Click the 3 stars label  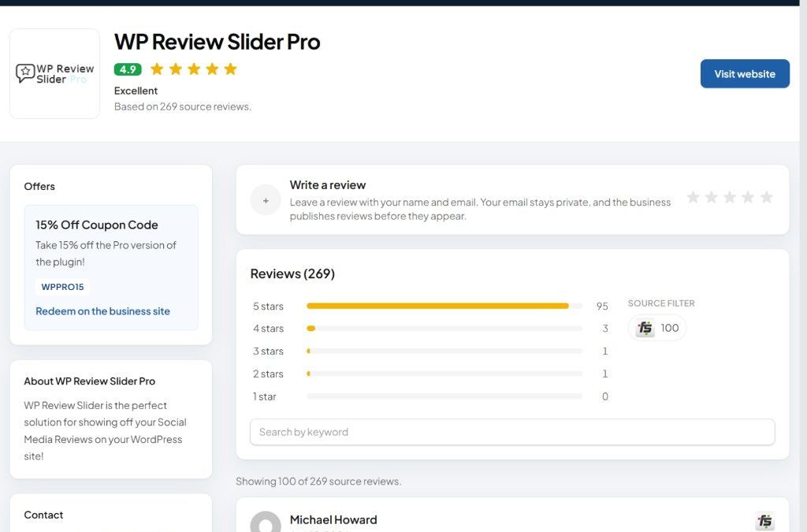pyautogui.click(x=268, y=351)
